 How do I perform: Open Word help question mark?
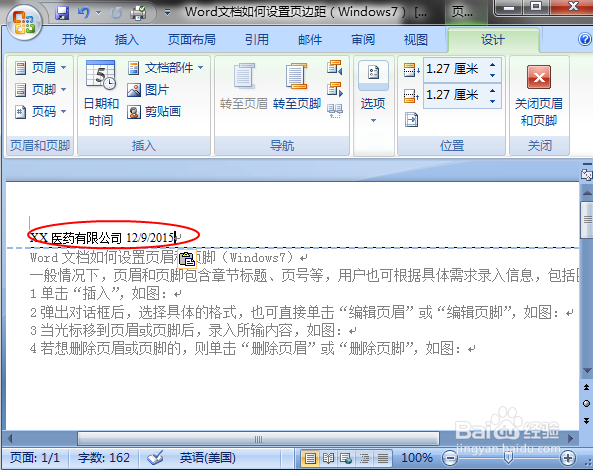pos(585,39)
